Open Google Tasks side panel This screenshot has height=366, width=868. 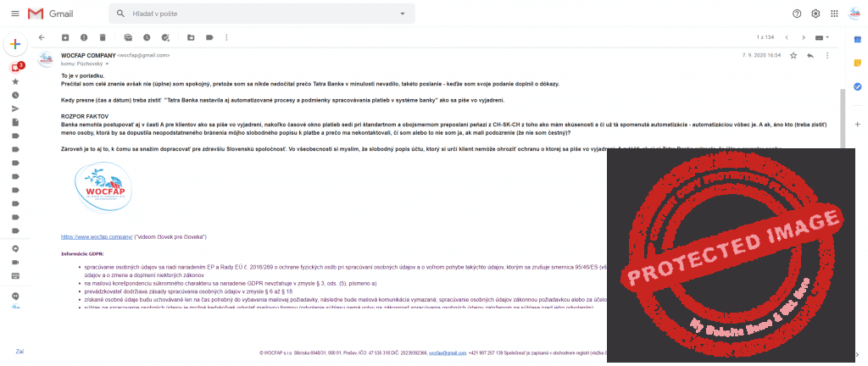click(x=858, y=86)
